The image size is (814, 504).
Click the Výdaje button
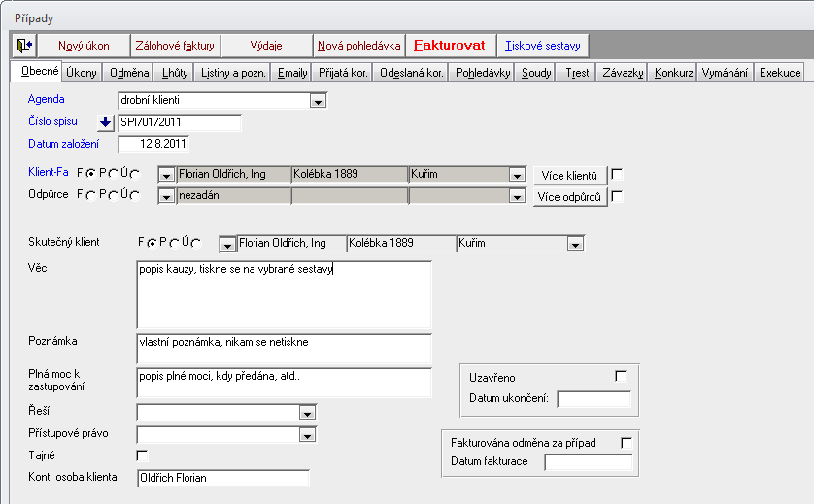tap(266, 46)
